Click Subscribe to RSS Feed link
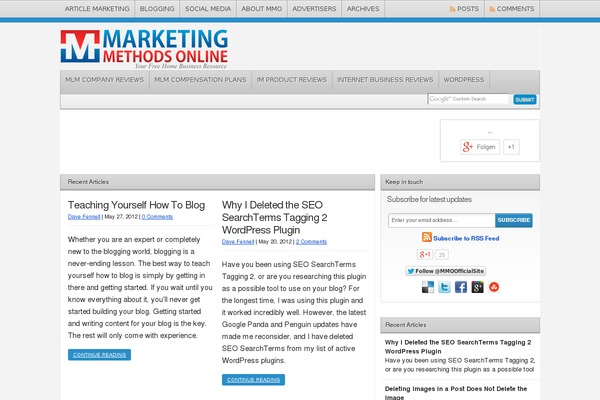 [x=466, y=238]
